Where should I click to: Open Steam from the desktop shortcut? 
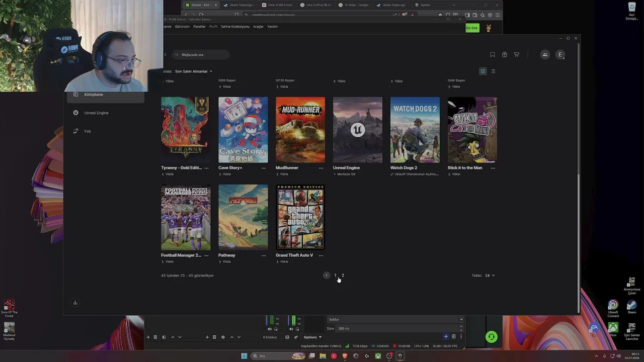click(x=632, y=307)
